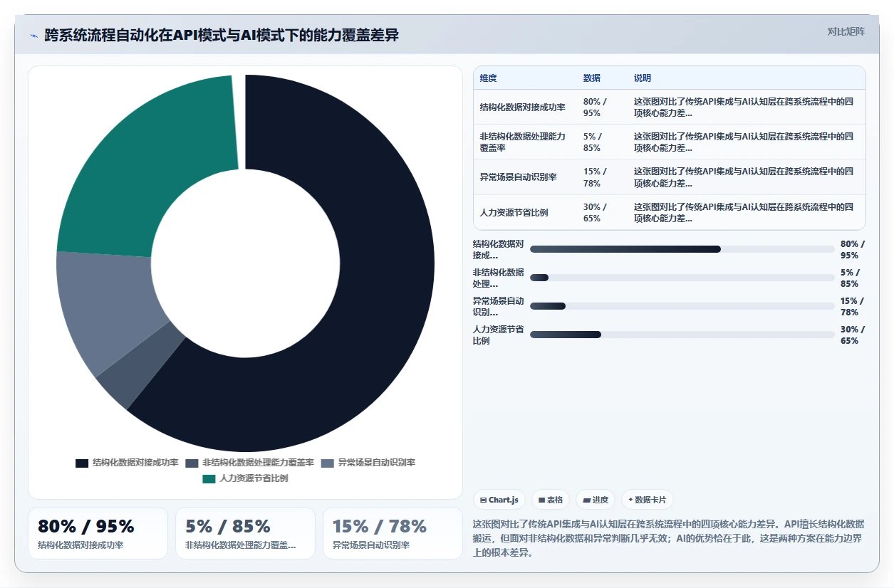This screenshot has width=894, height=588.
Task: Click table value 30% / 65%
Action: (595, 212)
